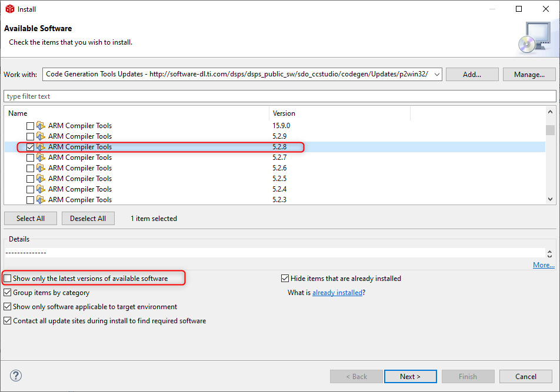The image size is (560, 392).
Task: Enable show only latest versions checkbox
Action: tap(8, 279)
